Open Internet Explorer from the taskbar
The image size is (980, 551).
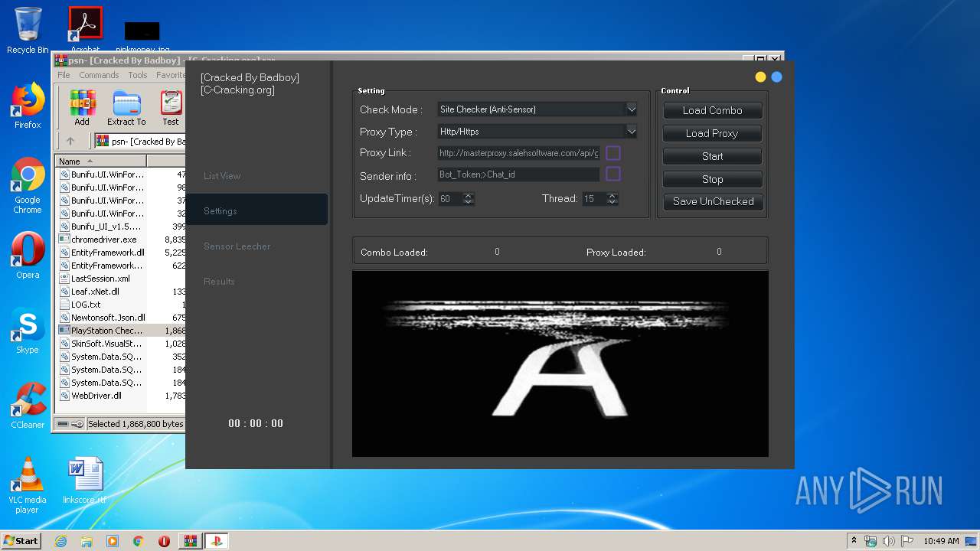tap(60, 541)
